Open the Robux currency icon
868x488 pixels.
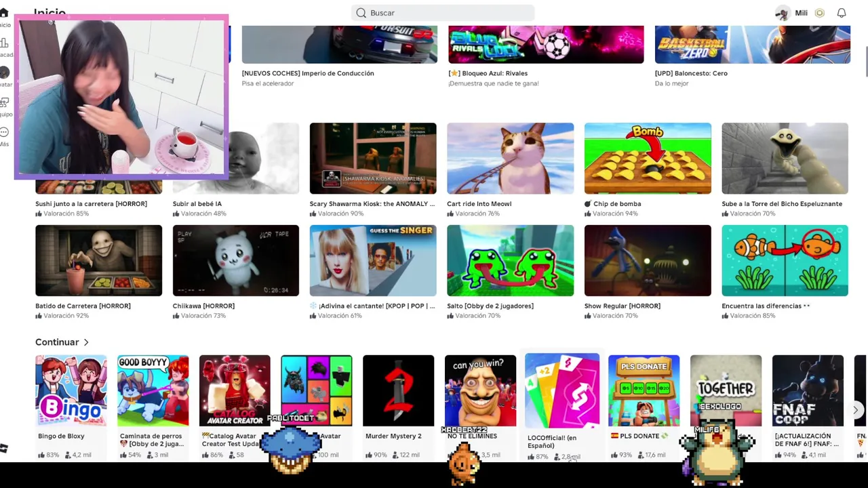tap(820, 13)
